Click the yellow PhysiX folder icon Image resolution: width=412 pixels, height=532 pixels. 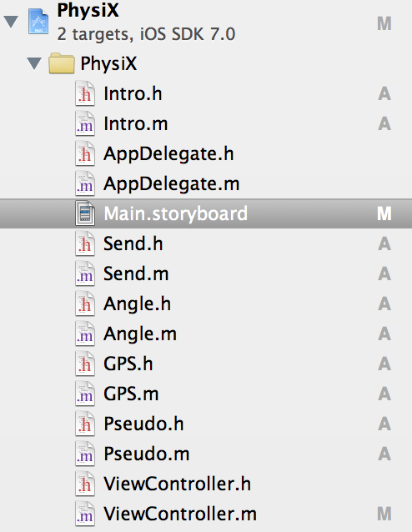[62, 63]
